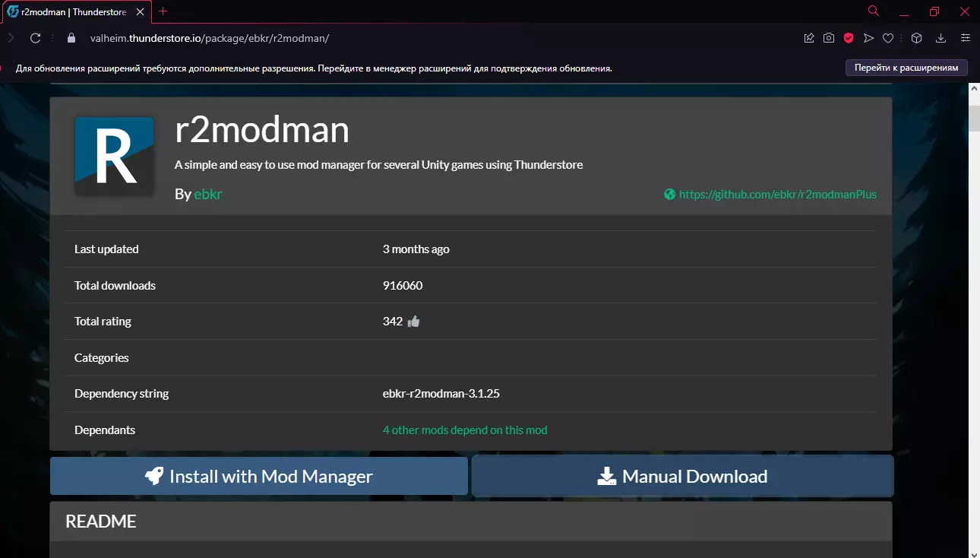Reload the current page

click(35, 38)
